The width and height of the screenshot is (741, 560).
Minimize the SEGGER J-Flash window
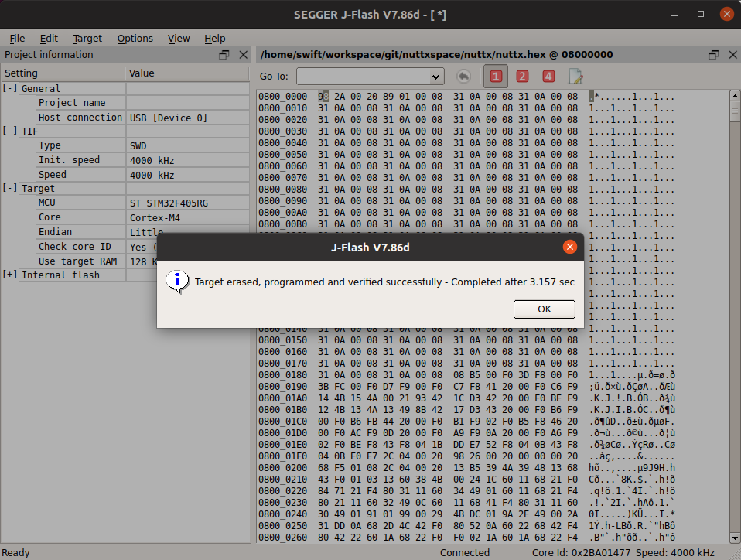(674, 15)
